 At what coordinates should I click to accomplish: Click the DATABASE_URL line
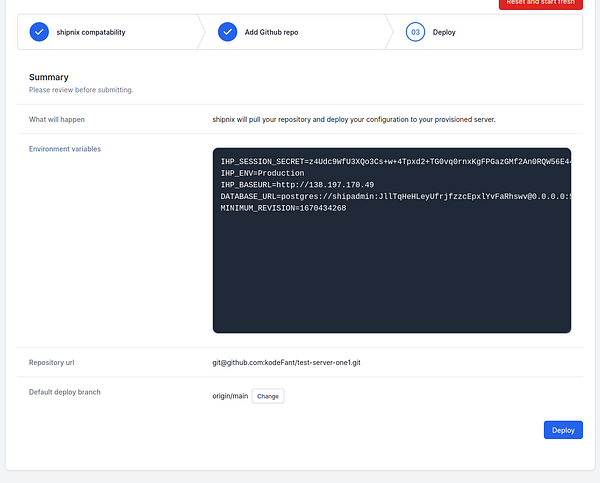[396, 196]
